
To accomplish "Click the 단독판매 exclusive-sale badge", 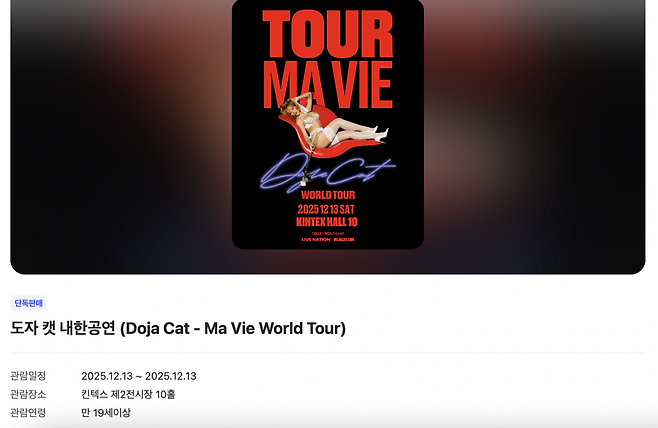I will (x=29, y=303).
